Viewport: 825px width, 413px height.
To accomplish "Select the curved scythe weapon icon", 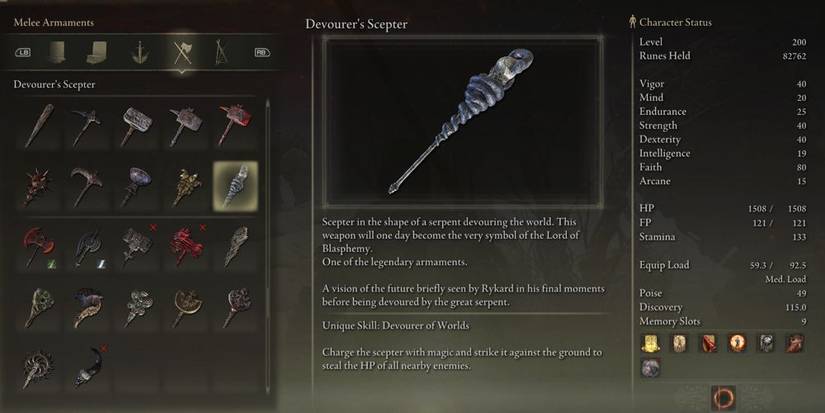I will 87,186.
